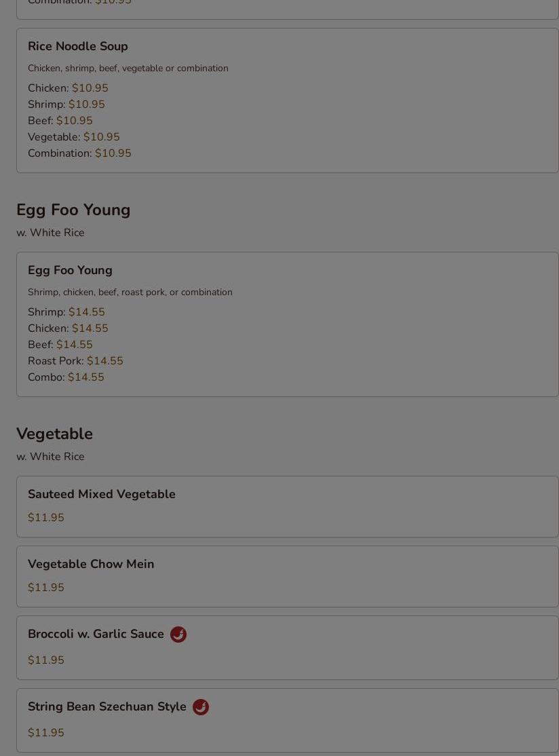
Task: Open the Vegetable section heading
Action: 54,434
